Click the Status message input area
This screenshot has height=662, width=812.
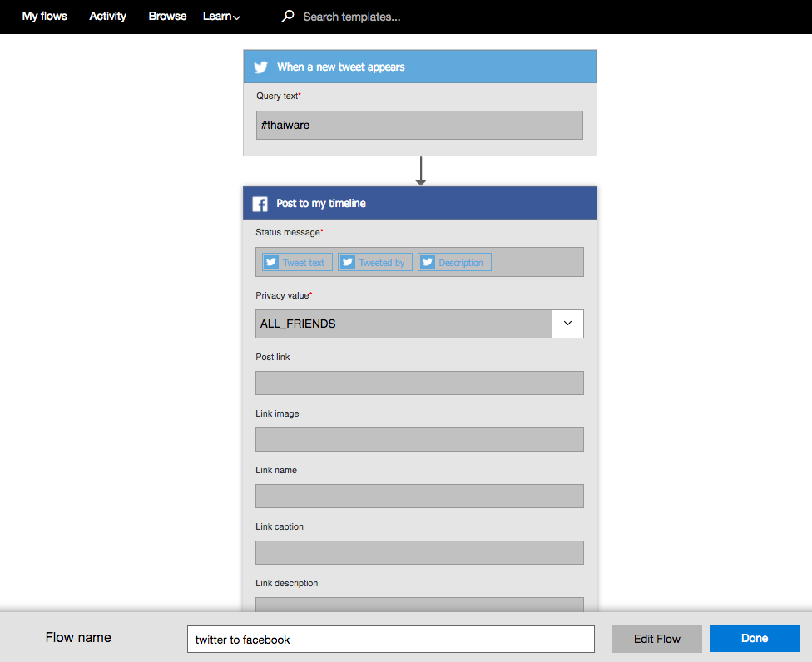tap(419, 262)
